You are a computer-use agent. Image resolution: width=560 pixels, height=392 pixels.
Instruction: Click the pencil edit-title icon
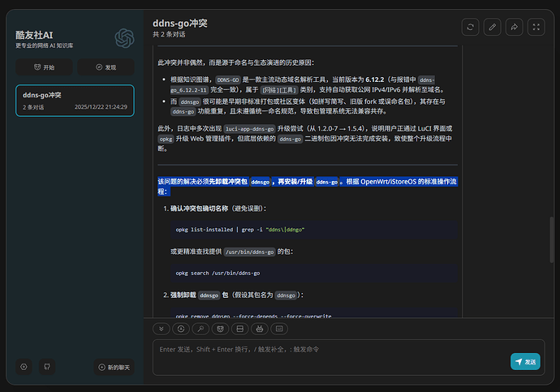pos(492,27)
